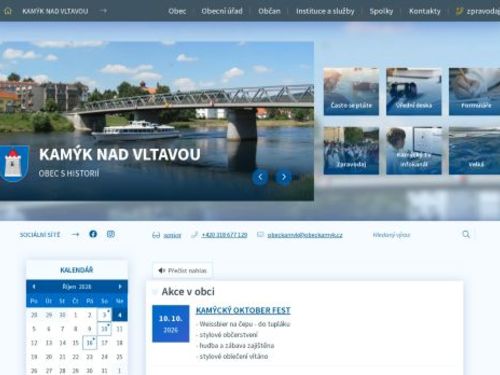This screenshot has width=500, height=375.
Task: Click the Kalendář heading
Action: point(77,270)
